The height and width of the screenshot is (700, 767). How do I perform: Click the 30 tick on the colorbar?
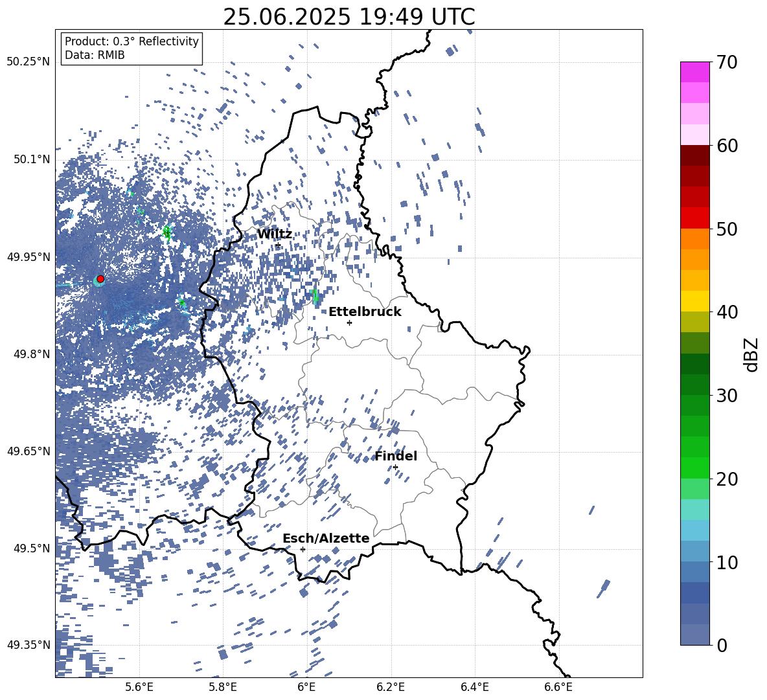pos(727,396)
